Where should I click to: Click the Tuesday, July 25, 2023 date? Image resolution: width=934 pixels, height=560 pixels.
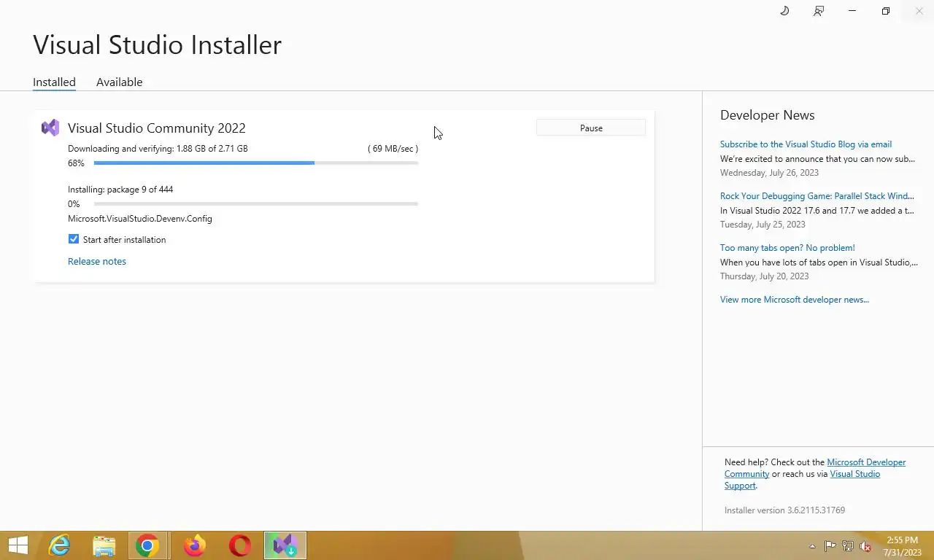tap(763, 225)
